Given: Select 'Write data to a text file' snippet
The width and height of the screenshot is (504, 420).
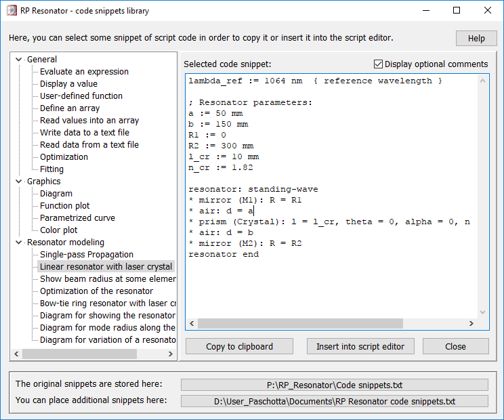Looking at the screenshot, I should pos(85,133).
